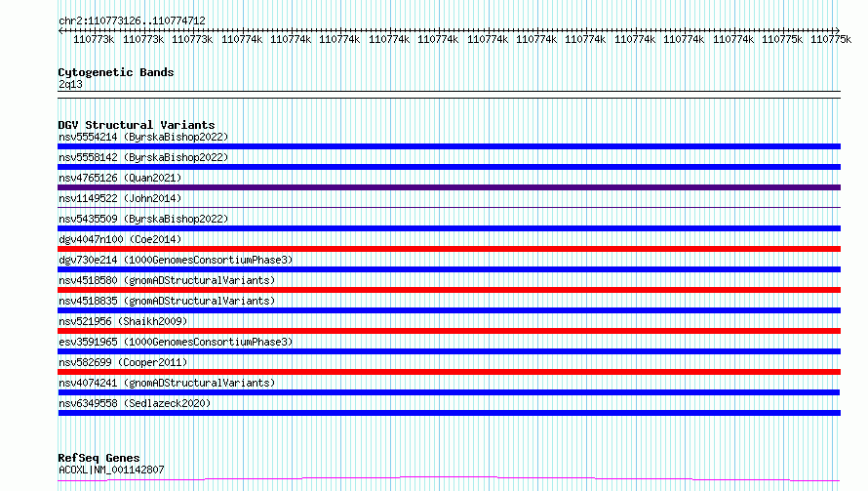
Task: Click the red bar of nsv4518580
Action: pyautogui.click(x=449, y=290)
